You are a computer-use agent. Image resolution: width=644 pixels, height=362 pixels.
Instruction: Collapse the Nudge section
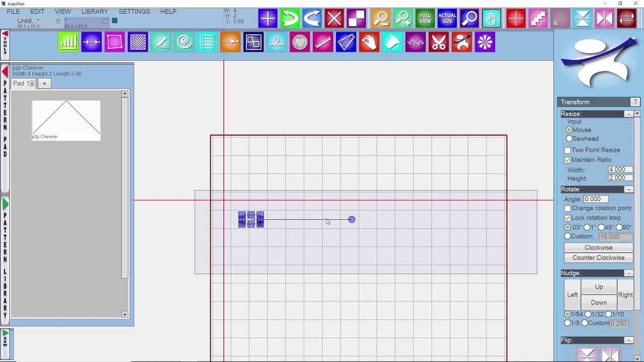pos(628,273)
